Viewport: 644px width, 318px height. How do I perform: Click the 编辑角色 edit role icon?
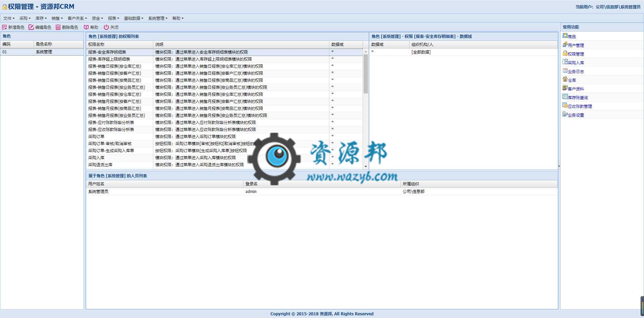point(31,27)
